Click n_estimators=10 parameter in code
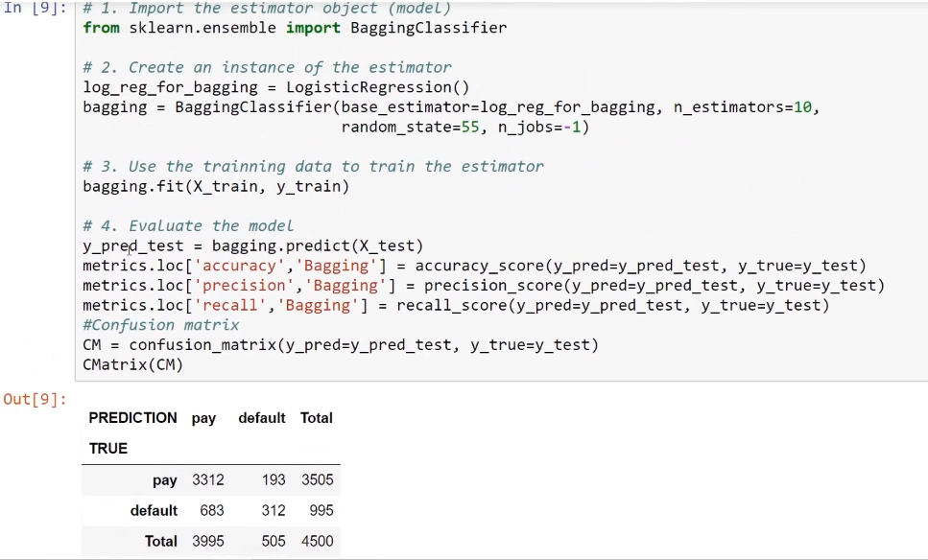 742,107
